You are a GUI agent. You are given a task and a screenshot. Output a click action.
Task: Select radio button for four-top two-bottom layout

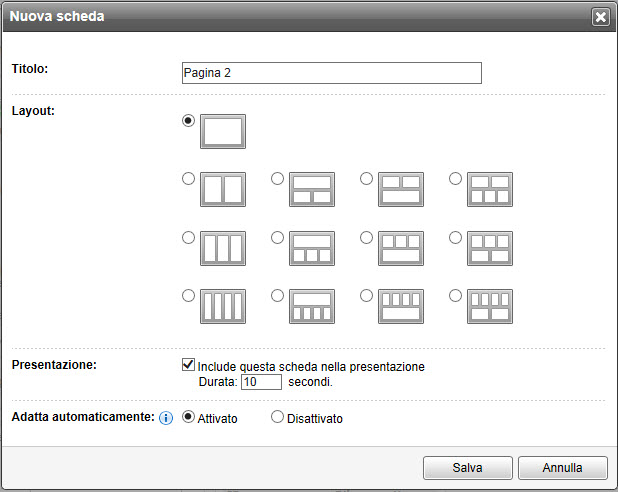[x=456, y=295]
